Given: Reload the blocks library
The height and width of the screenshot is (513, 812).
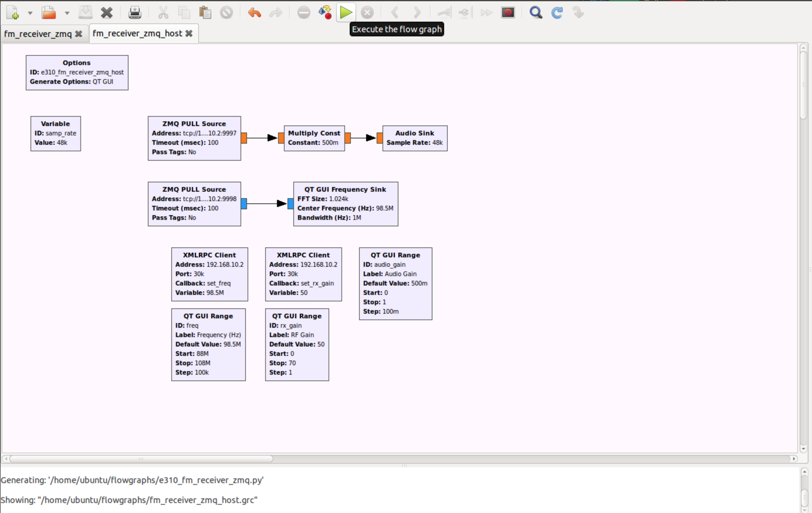Looking at the screenshot, I should 556,12.
